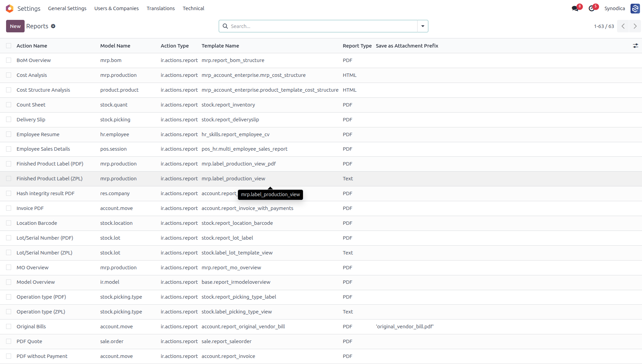Open Lot/Serial Number (ZPL) record
The width and height of the screenshot is (642, 364).
point(44,253)
